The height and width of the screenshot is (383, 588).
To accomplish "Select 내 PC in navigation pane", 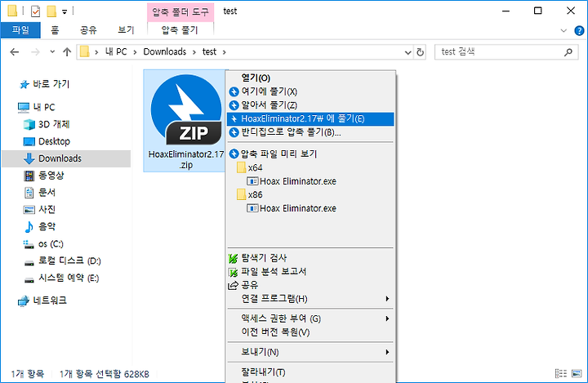I will point(44,107).
